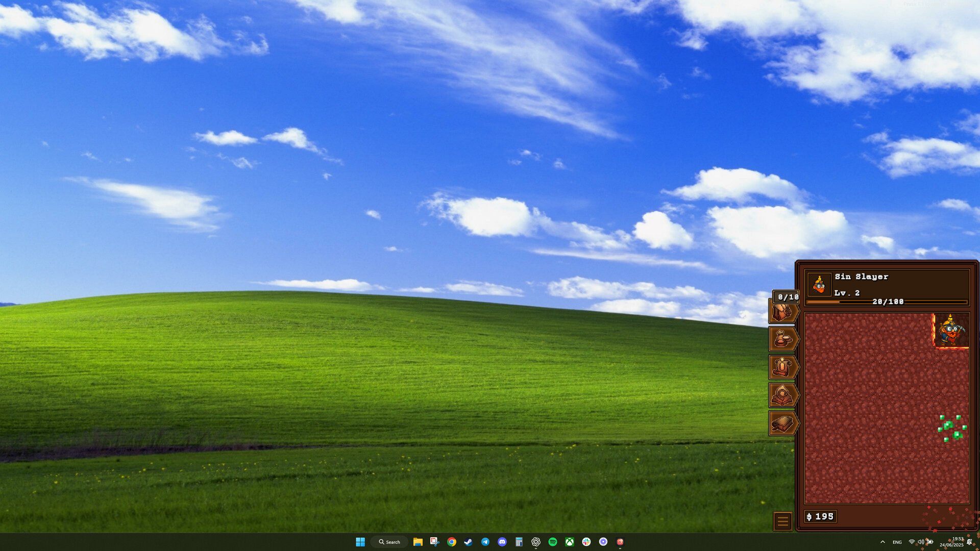This screenshot has height=551, width=980.
Task: Open the hooded merchant shop panel
Action: click(x=782, y=396)
